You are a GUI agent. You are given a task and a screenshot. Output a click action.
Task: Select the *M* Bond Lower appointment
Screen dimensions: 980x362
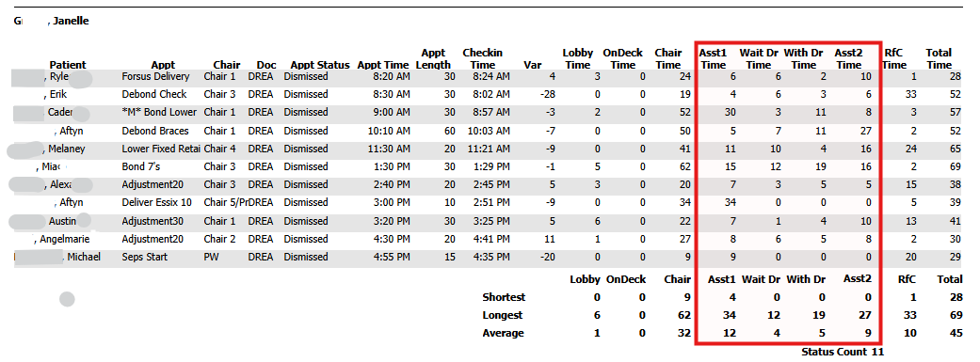point(159,112)
